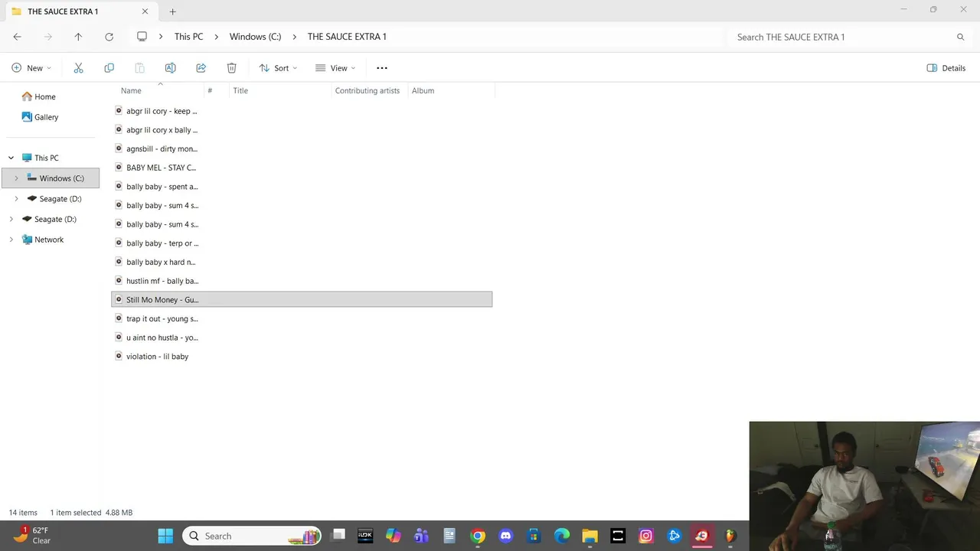Go back with the back arrow
980x551 pixels.
pyautogui.click(x=17, y=37)
